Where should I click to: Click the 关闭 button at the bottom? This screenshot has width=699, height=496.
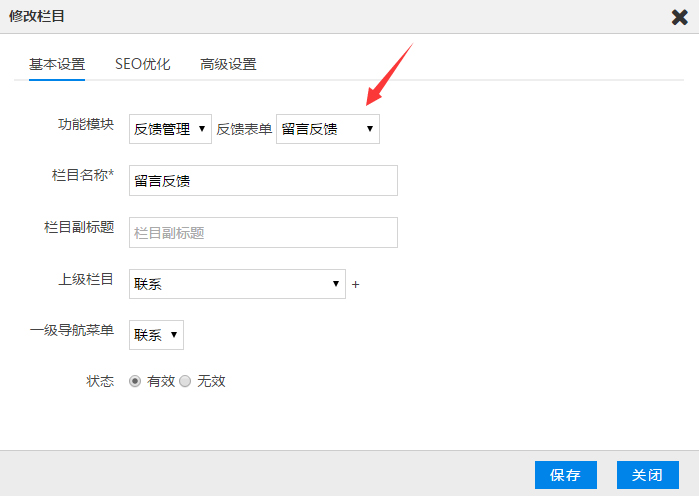pyautogui.click(x=647, y=474)
